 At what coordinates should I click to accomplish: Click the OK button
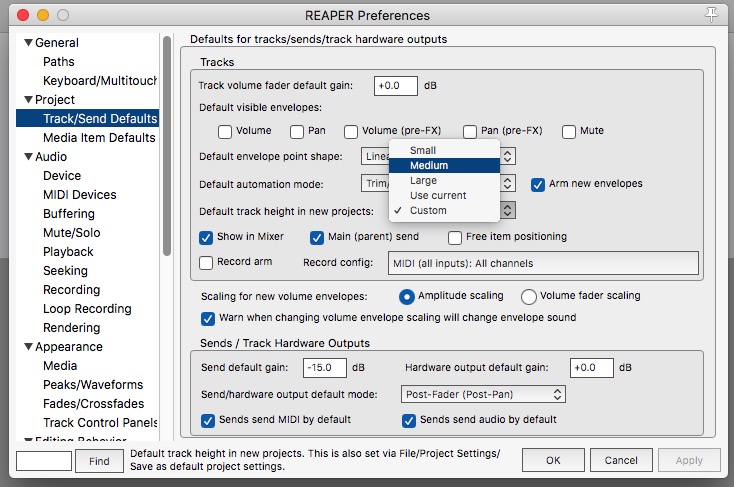[x=553, y=460]
